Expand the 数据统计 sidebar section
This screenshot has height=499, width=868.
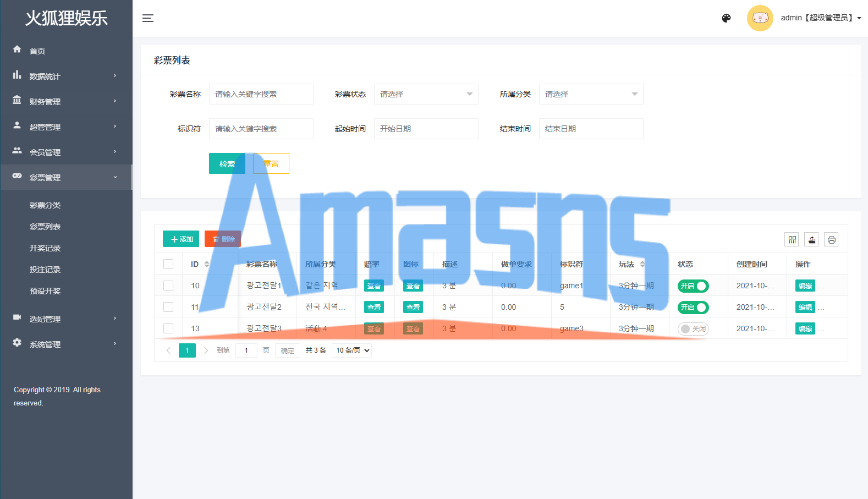[x=66, y=76]
